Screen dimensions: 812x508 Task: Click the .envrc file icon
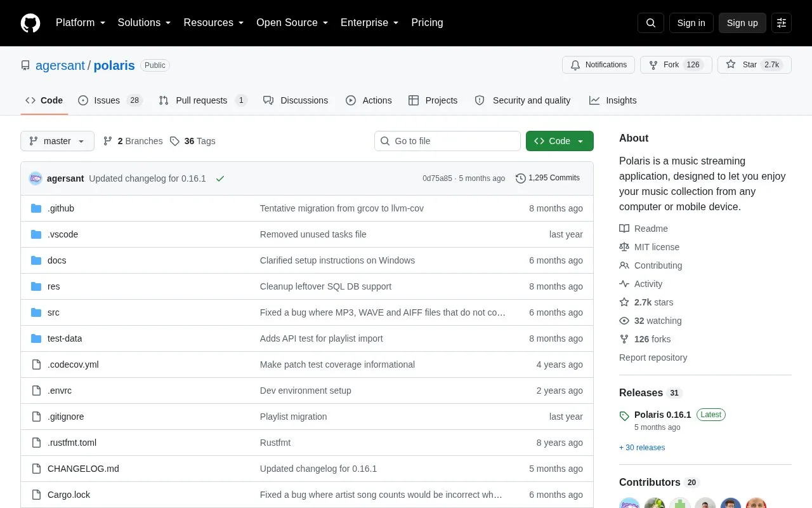point(36,391)
